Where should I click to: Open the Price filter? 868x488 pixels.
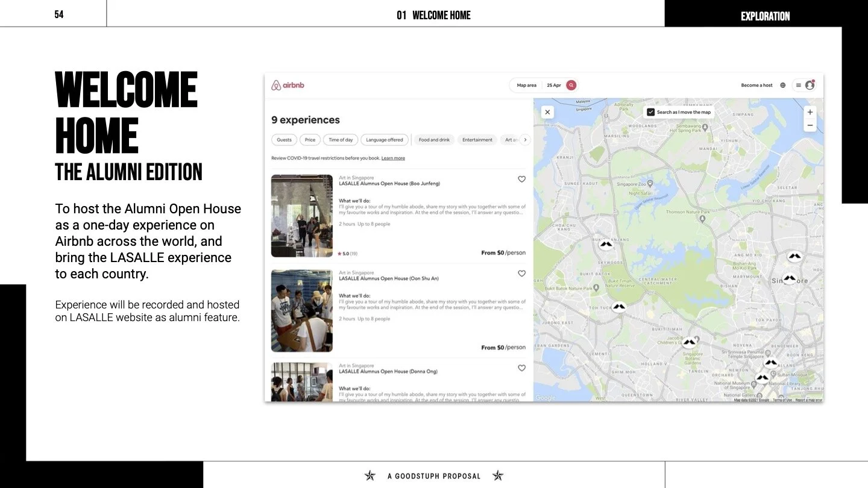pos(310,140)
